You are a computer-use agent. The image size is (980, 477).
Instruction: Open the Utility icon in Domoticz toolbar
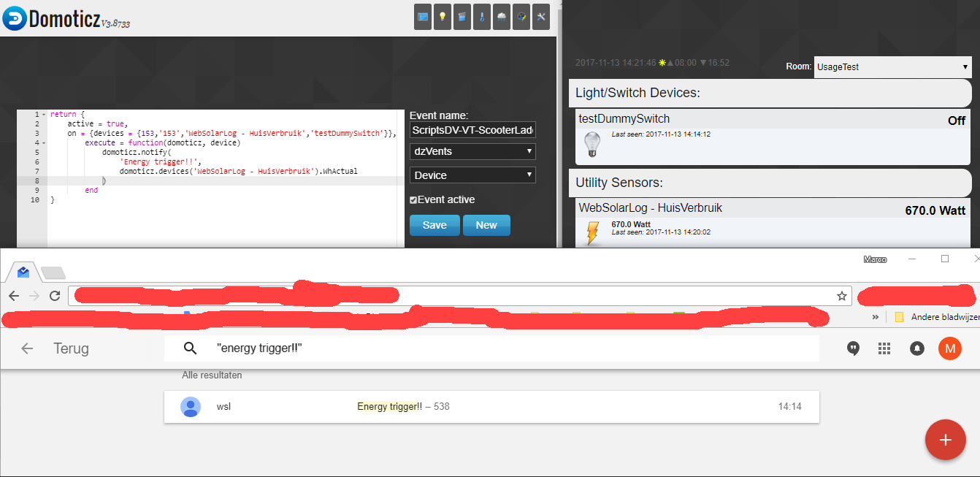click(x=521, y=17)
